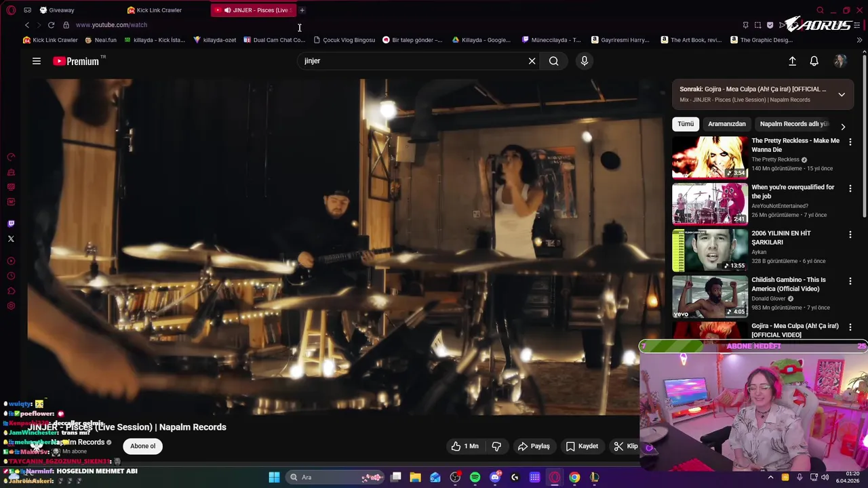
Task: Go back with the browser arrow
Action: (27, 25)
